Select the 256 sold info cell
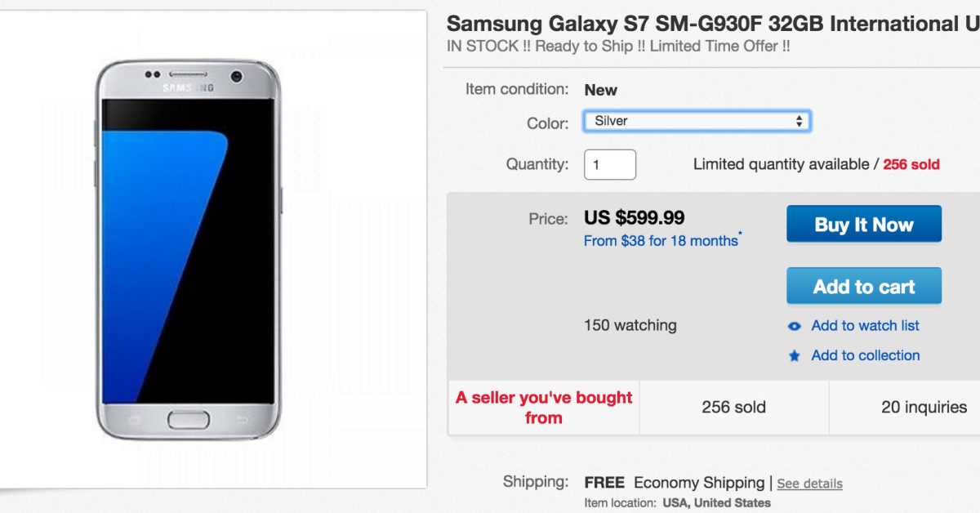Screen dimensions: 980x513 [x=733, y=407]
